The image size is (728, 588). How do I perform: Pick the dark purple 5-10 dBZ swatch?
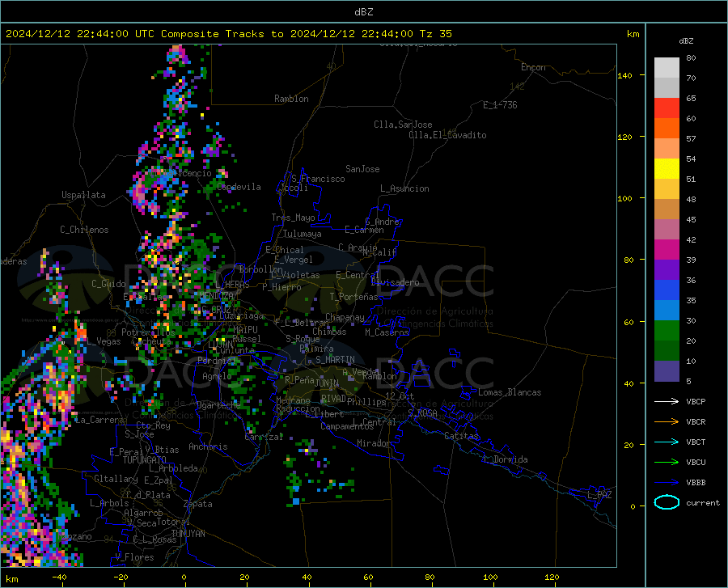coord(667,371)
